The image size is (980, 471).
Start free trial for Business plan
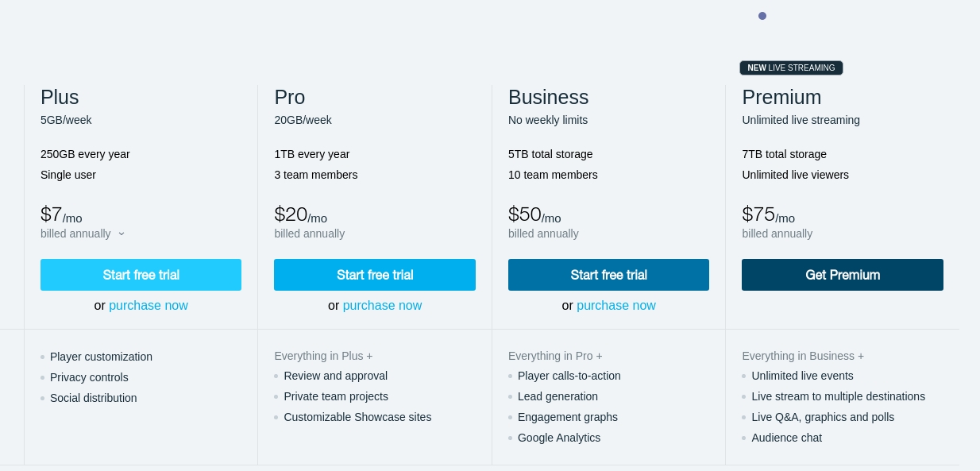click(608, 275)
